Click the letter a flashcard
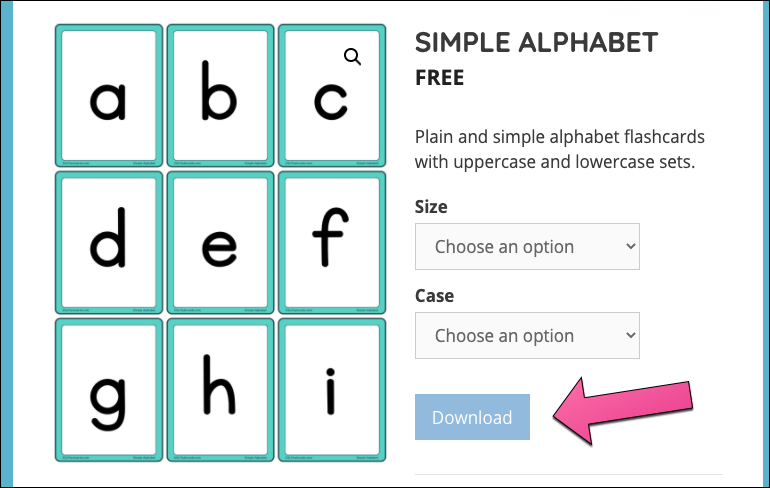 109,96
